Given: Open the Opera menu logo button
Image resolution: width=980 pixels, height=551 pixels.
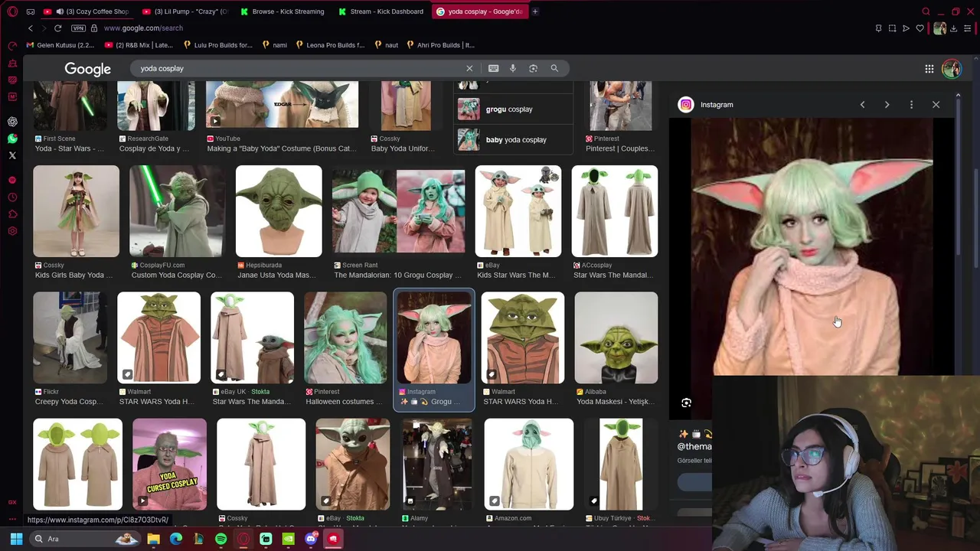Looking at the screenshot, I should [12, 11].
